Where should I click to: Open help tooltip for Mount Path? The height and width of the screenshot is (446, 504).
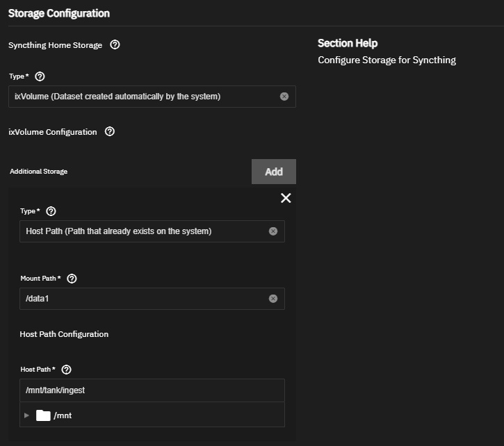click(72, 279)
